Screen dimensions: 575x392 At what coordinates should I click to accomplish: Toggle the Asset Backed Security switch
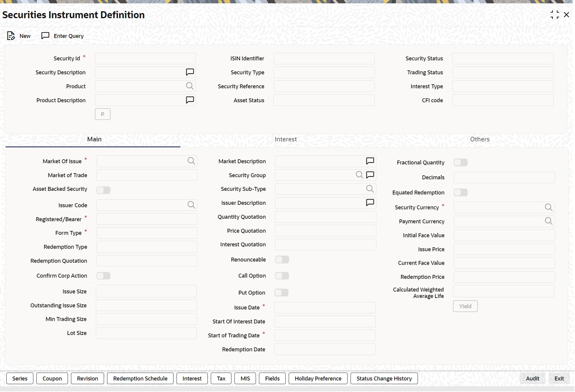103,190
